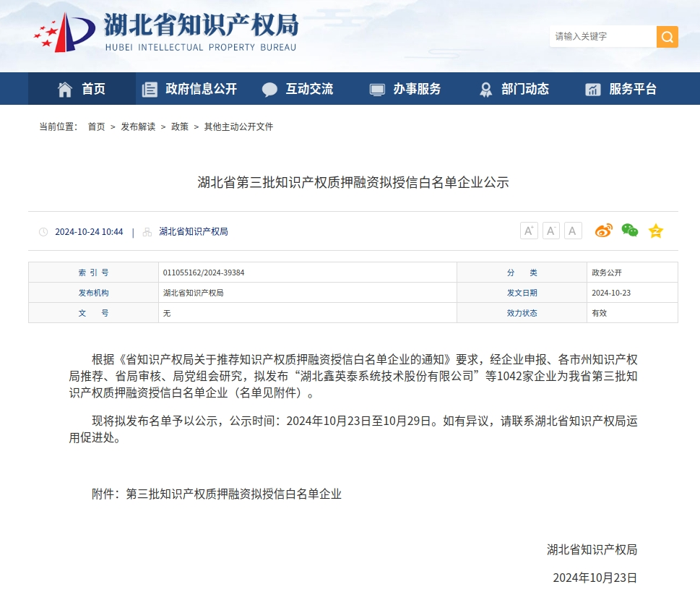Click the document icon beside 政府信息公开

tap(150, 88)
